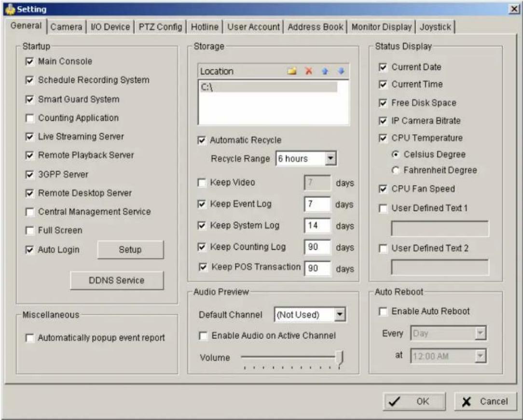Image resolution: width=523 pixels, height=420 pixels.
Task: Toggle Free Disk Space checkbox
Action: click(x=383, y=103)
